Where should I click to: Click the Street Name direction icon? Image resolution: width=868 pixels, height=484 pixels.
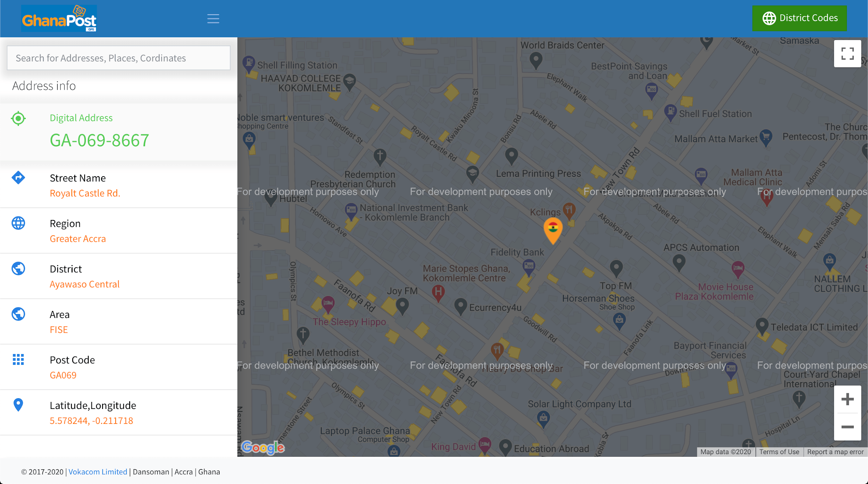(x=18, y=178)
